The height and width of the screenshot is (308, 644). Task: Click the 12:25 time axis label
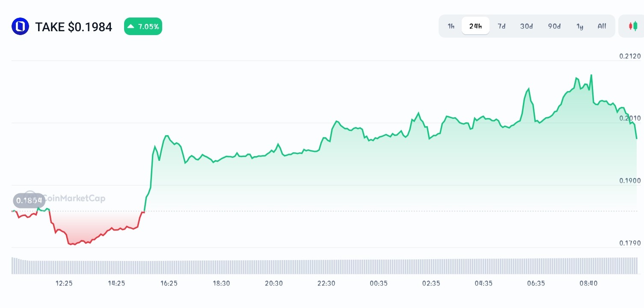[x=63, y=283]
